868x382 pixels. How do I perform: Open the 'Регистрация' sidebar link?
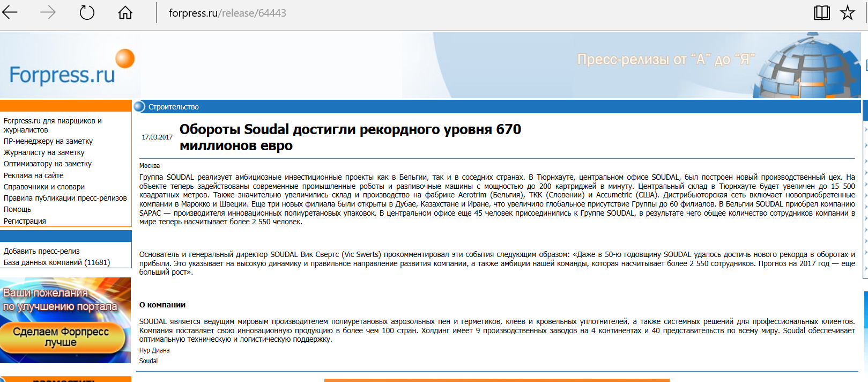coord(25,221)
